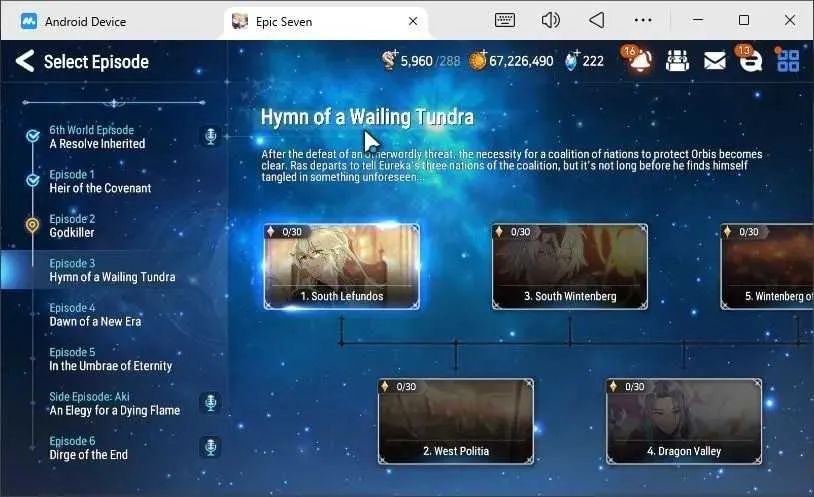Open the chat bubble icon with badge 13
The width and height of the screenshot is (814, 497).
click(749, 60)
